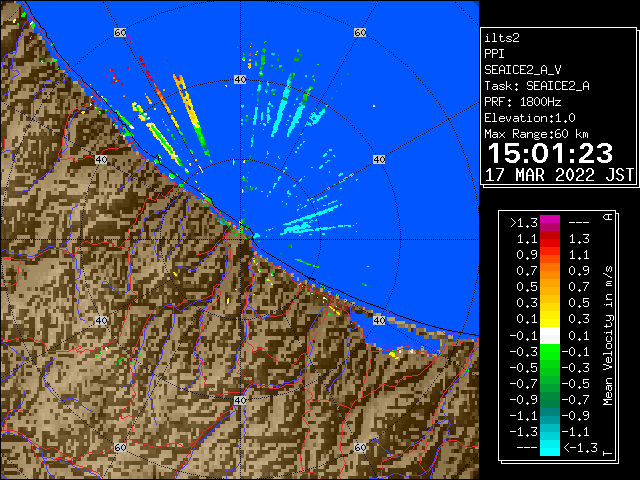This screenshot has height=480, width=640.
Task: Click the 'ilts2' site name text
Action: click(x=502, y=38)
